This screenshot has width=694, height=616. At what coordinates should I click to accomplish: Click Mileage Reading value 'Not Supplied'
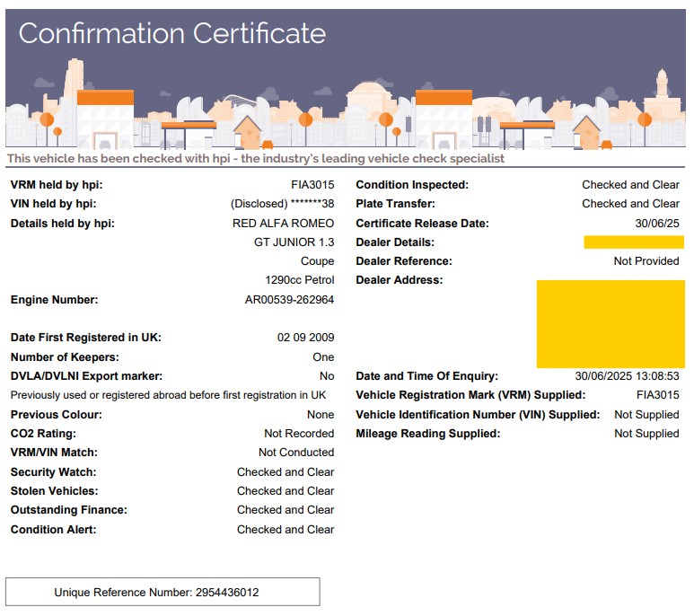(646, 433)
